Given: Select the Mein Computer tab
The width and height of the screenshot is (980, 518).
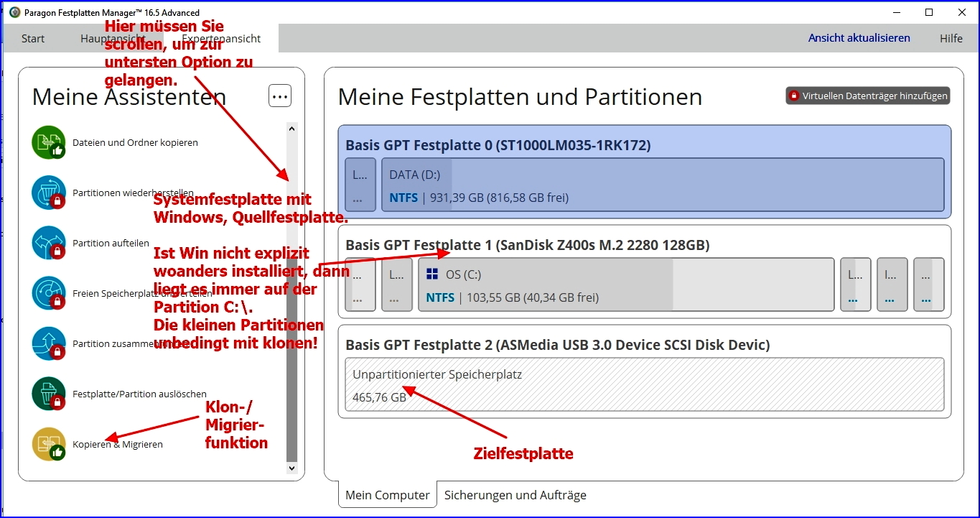Looking at the screenshot, I should (388, 495).
